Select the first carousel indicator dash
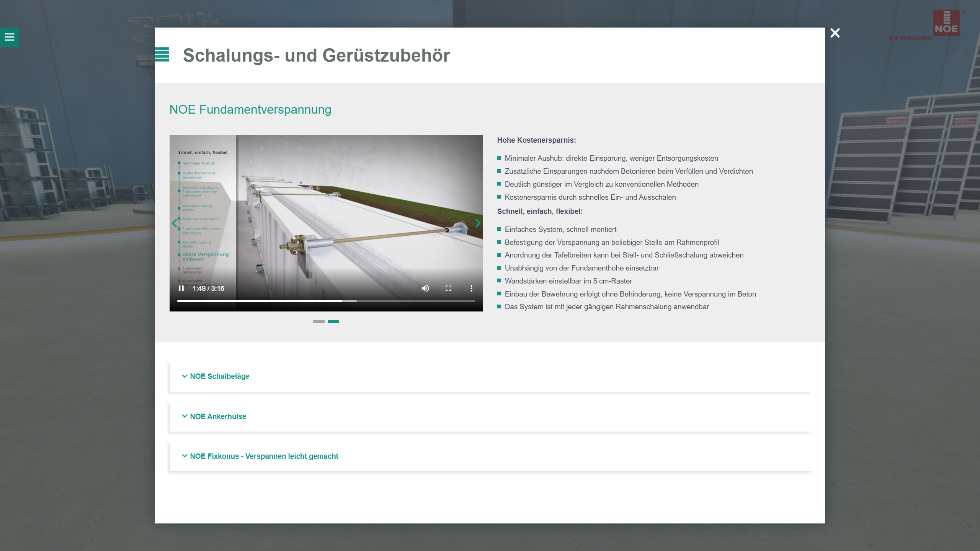This screenshot has width=980, height=551. pyautogui.click(x=318, y=321)
